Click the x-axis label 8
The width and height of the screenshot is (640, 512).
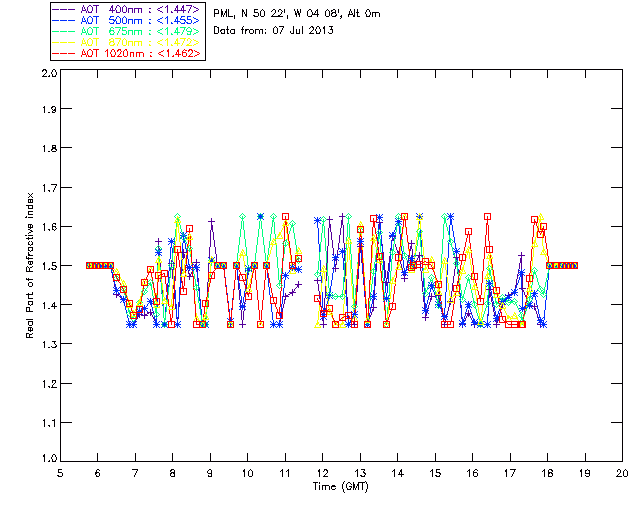[173, 473]
